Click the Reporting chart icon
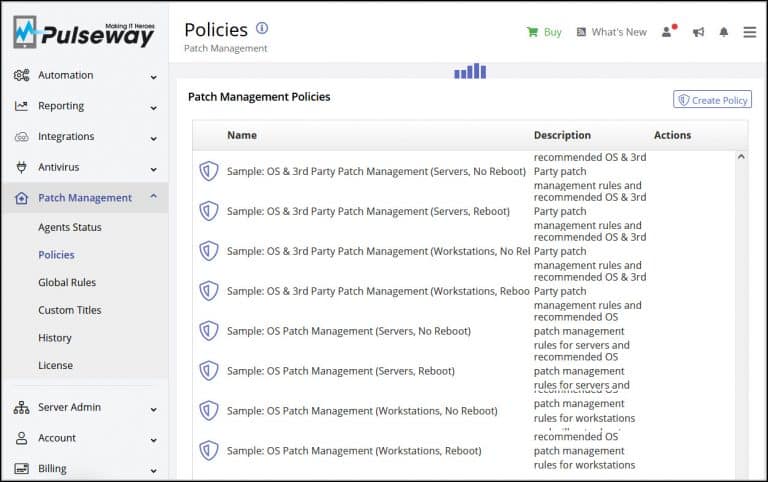Screen dimensions: 768x482 click(x=21, y=106)
